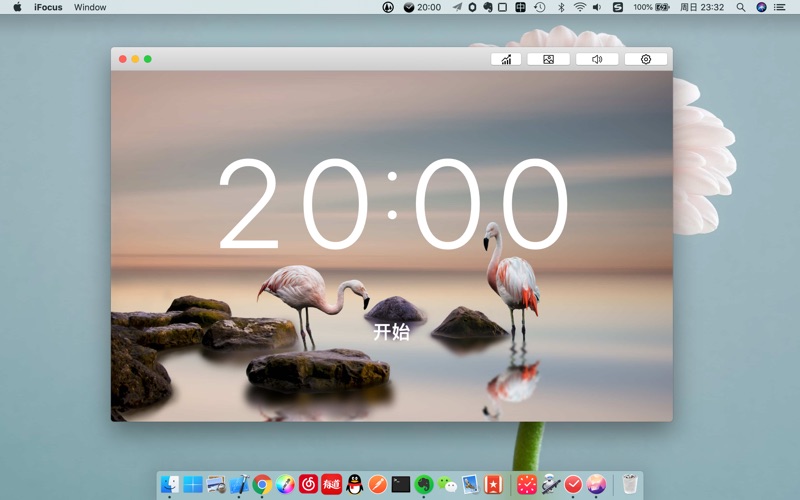800x500 pixels.
Task: Open the Window menu
Action: coord(90,7)
